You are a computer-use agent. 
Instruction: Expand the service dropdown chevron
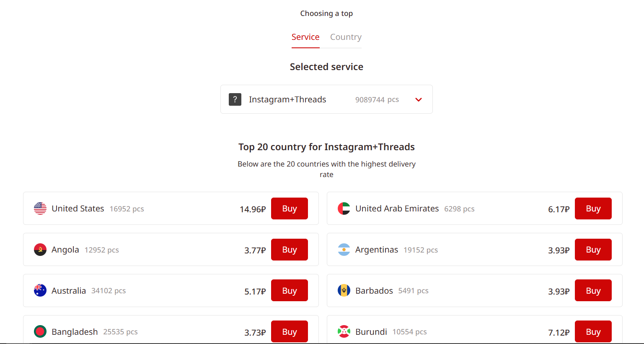[x=419, y=99]
